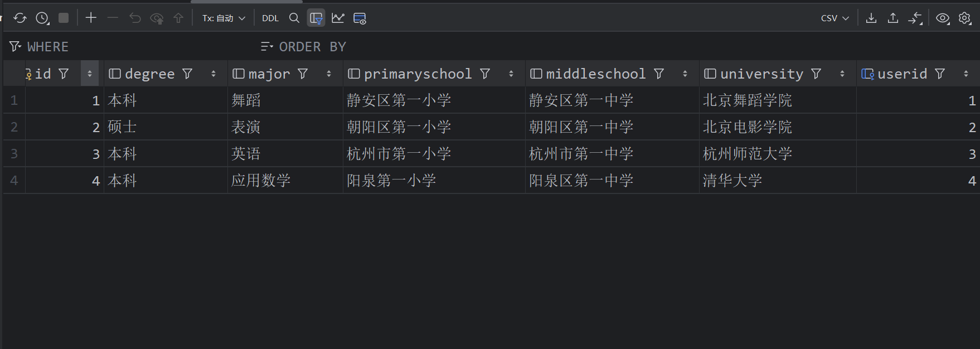Click the filter funnel in major column
Screen dimensions: 980x349
[303, 74]
